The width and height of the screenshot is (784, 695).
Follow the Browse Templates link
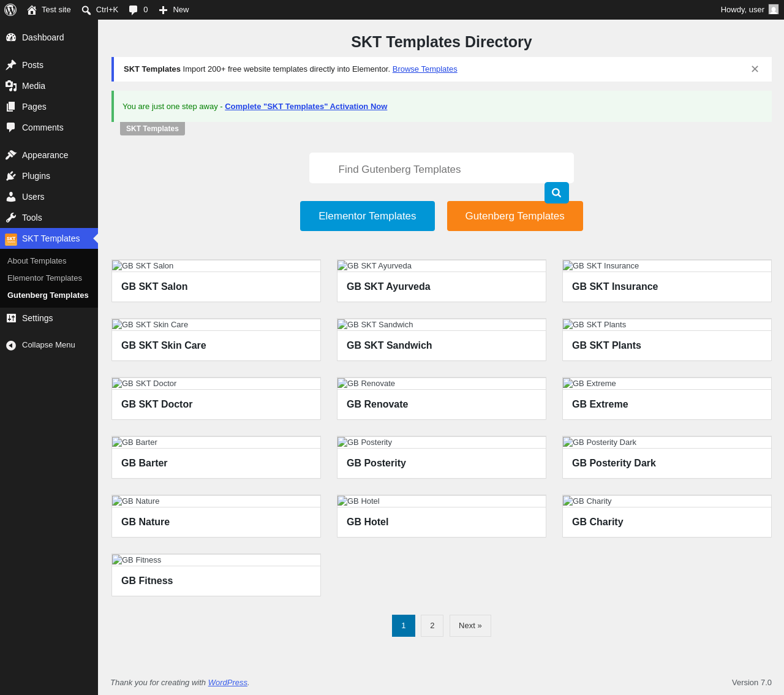click(425, 69)
